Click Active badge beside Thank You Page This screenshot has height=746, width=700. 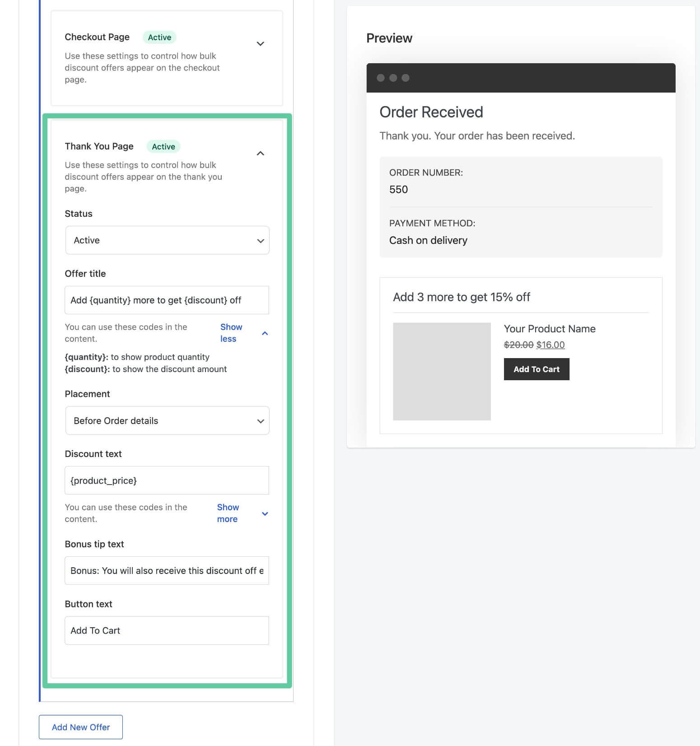[163, 147]
